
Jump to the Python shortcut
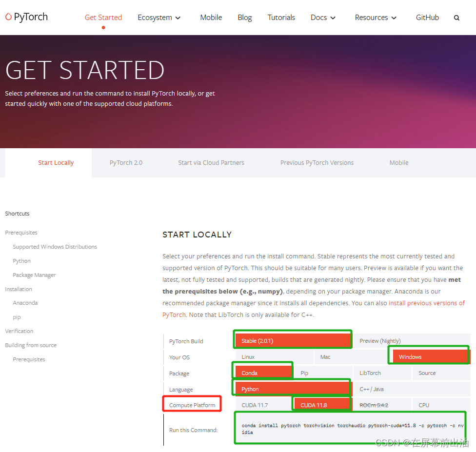coord(21,261)
